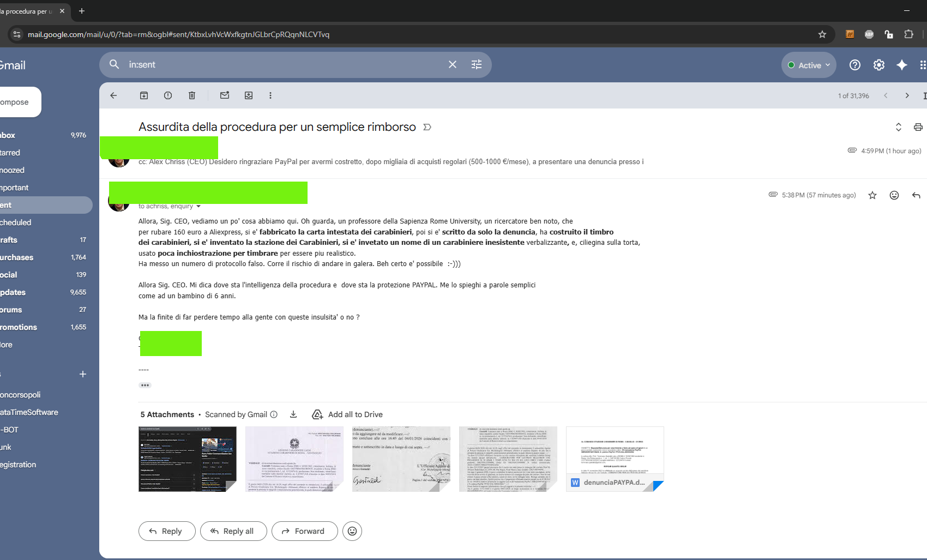927x560 pixels.
Task: Star the 5:38 PM message
Action: coord(872,195)
